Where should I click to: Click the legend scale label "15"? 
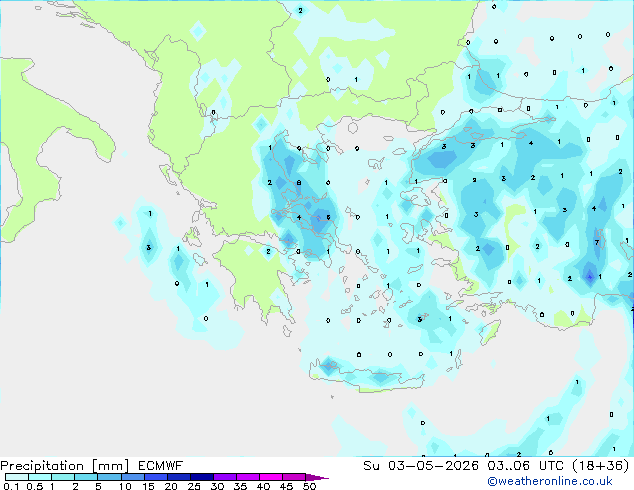pos(148,486)
